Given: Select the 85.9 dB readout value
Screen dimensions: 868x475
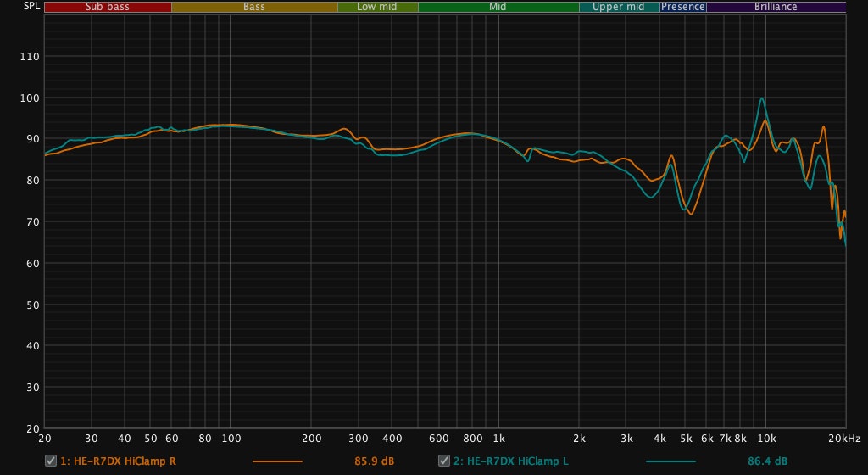Looking at the screenshot, I should point(374,461).
